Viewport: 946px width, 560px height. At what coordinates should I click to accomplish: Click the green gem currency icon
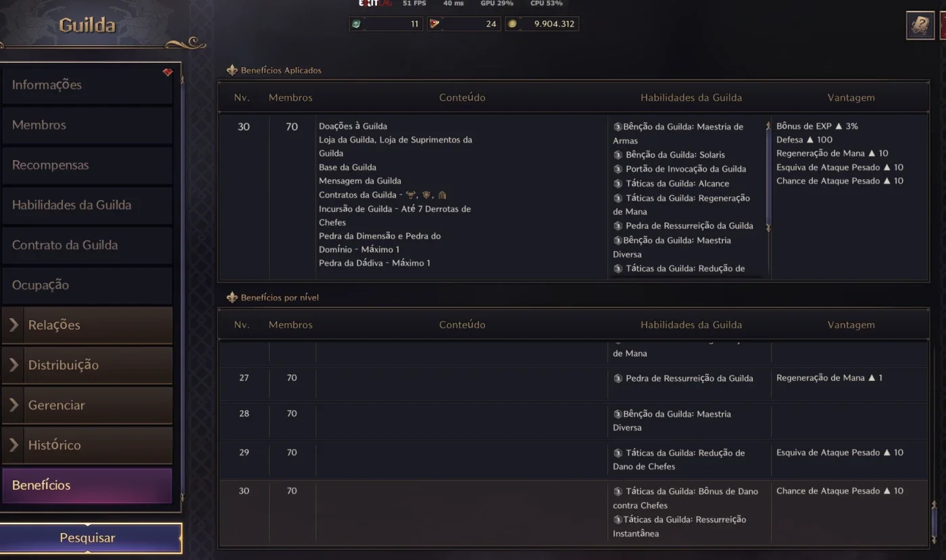(x=356, y=24)
